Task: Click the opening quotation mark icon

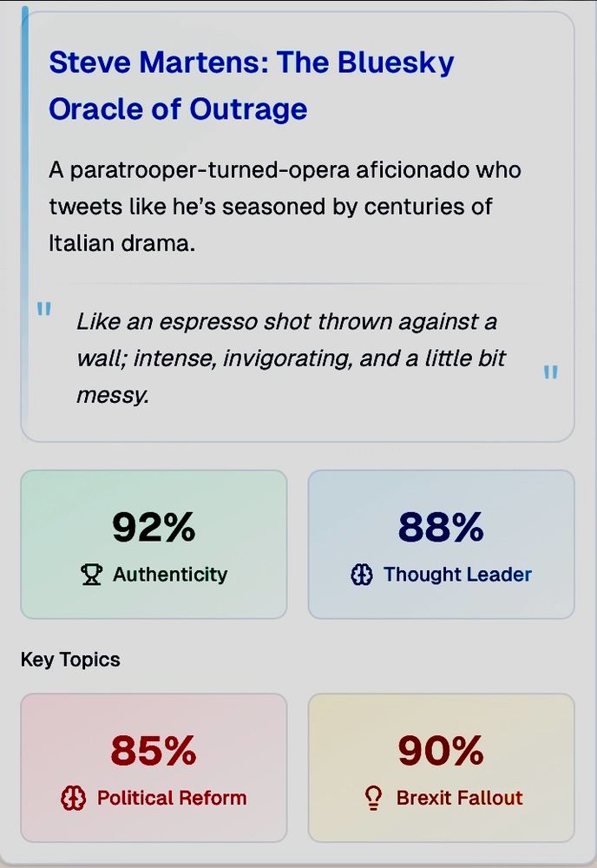Action: [x=43, y=309]
